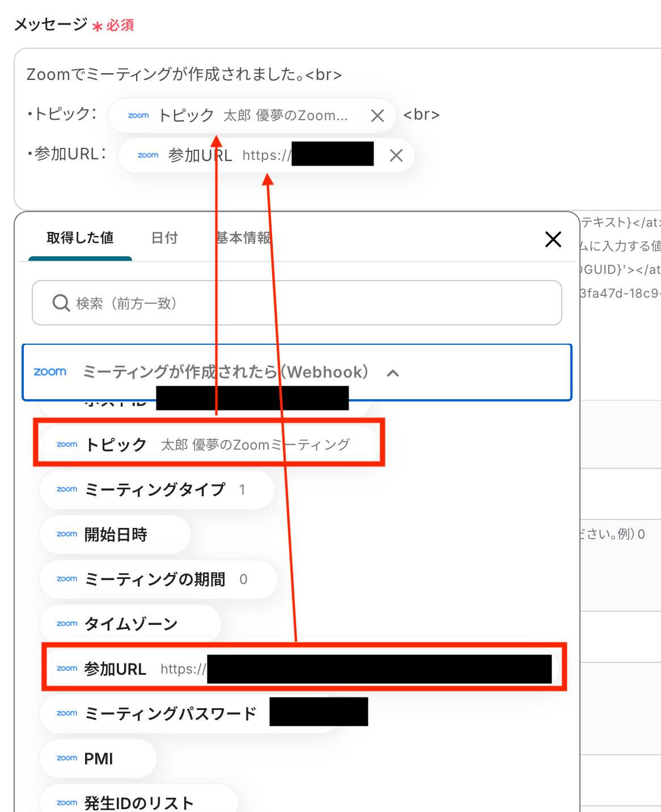Click the 参加URL chip in the message field
The image size is (661, 812).
[266, 155]
